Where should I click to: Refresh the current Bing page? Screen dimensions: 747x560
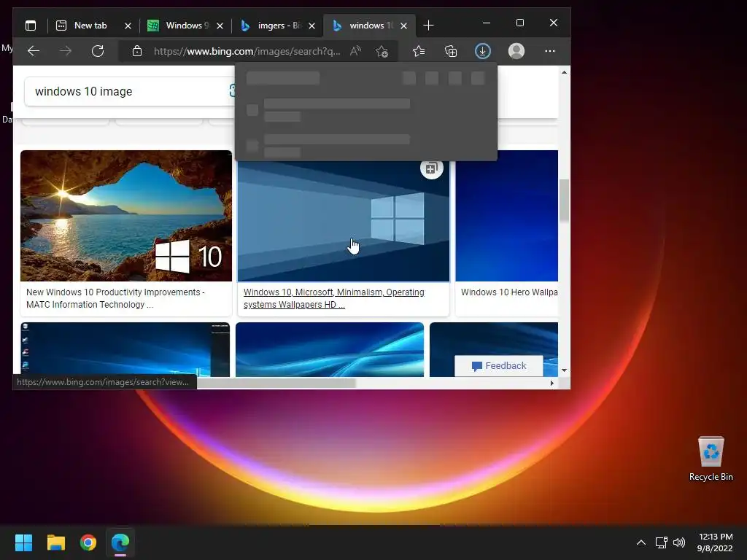coord(98,51)
